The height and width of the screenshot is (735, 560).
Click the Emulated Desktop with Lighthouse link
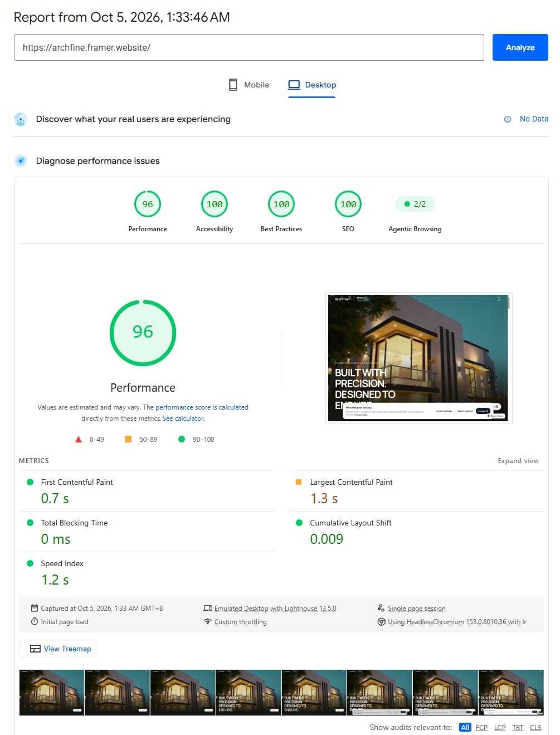275,609
